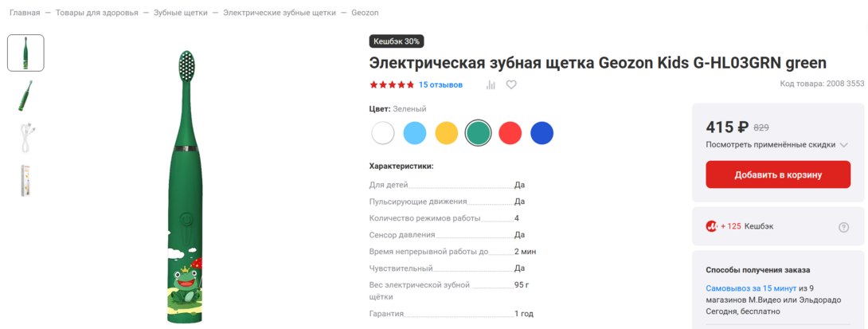Click the price '415 ₽'
868x329 pixels.
point(727,127)
